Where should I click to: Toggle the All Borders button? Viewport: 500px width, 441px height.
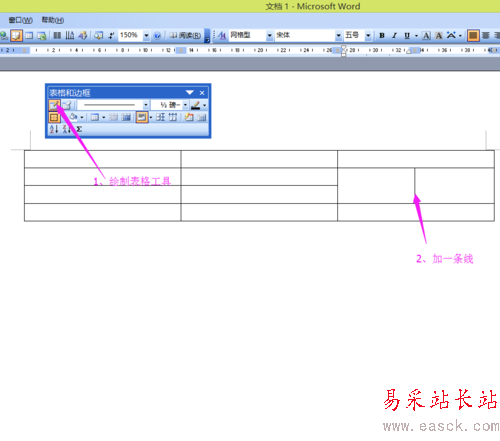coord(54,117)
